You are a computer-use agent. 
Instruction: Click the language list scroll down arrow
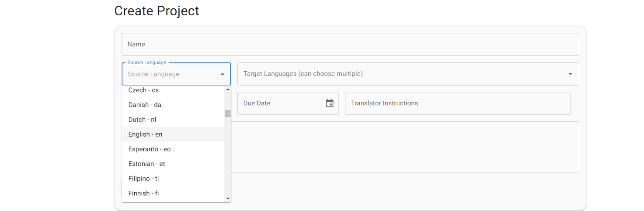tap(228, 199)
